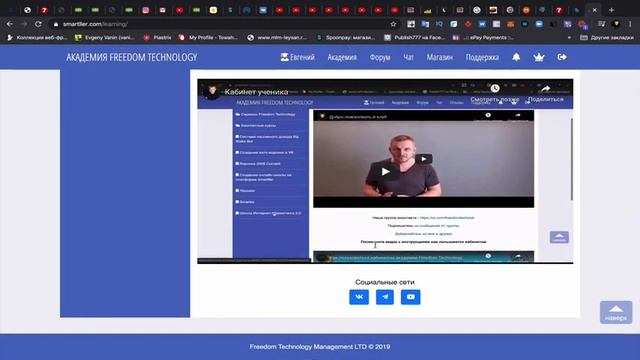The width and height of the screenshot is (640, 360).
Task: Open a new browser tab
Action: (x=611, y=10)
